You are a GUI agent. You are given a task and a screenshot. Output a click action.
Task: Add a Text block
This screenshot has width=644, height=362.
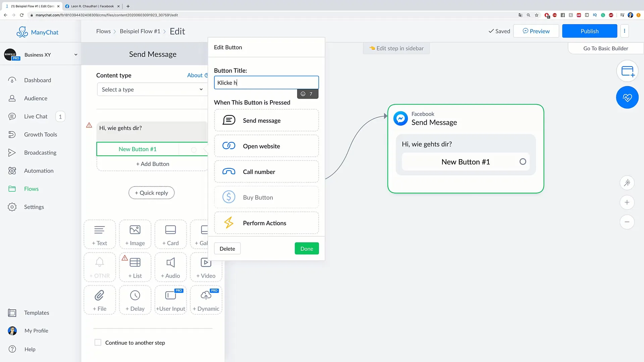[100, 234]
